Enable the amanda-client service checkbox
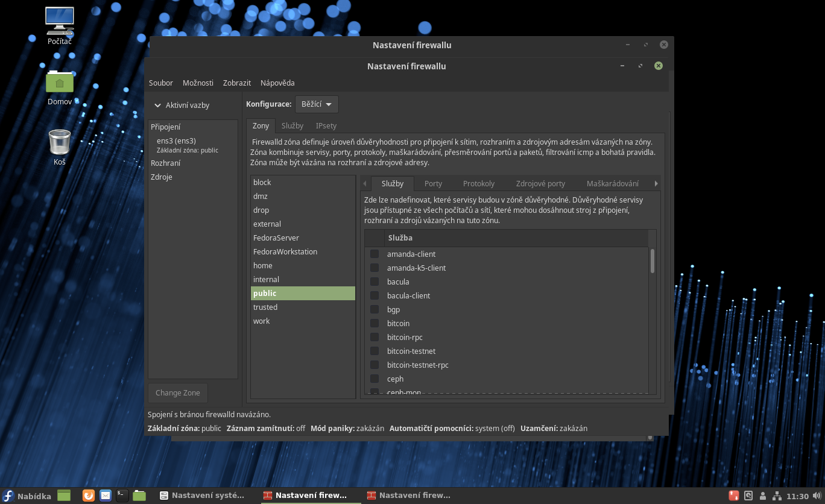 [x=375, y=254]
